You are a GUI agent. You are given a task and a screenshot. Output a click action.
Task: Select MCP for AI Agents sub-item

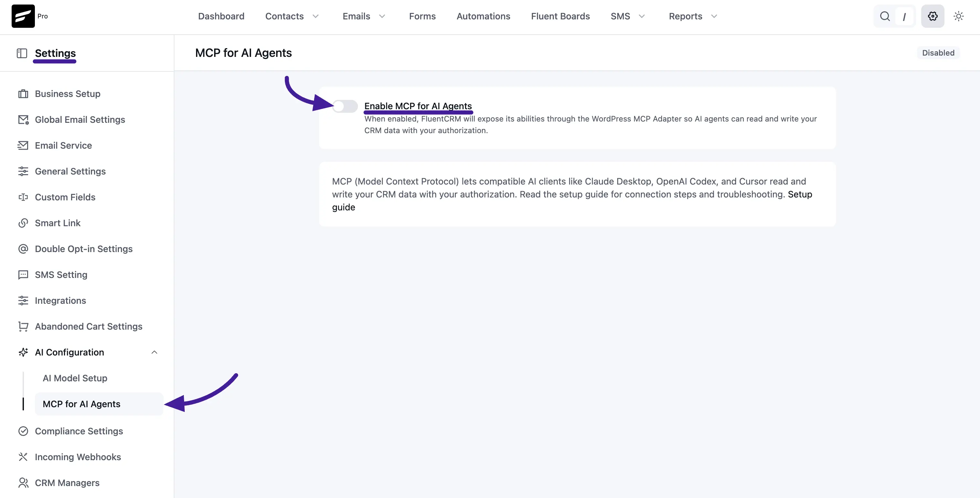pyautogui.click(x=99, y=404)
